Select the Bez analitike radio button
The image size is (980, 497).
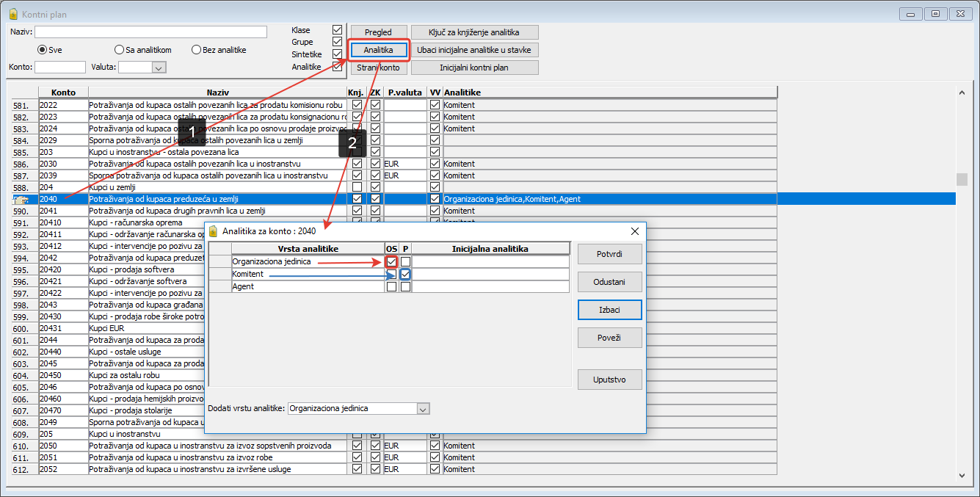click(x=196, y=50)
